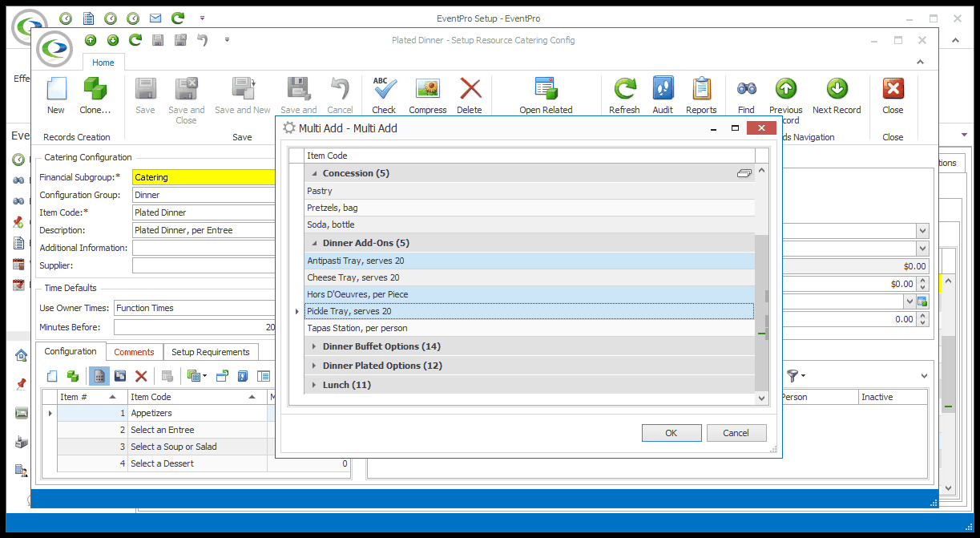Viewport: 980px width, 538px height.
Task: Select Hors D'Oeuvres, per Piece
Action: click(530, 294)
